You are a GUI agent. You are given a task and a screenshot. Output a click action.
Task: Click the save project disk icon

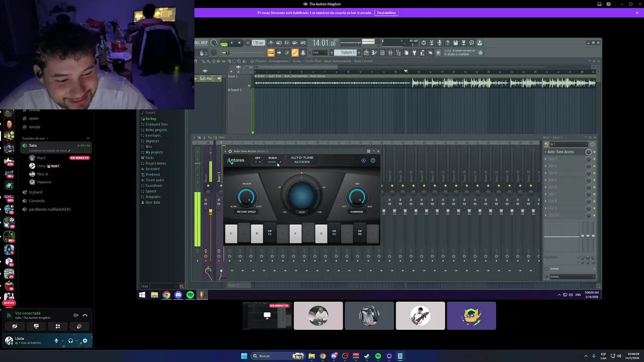point(456,43)
